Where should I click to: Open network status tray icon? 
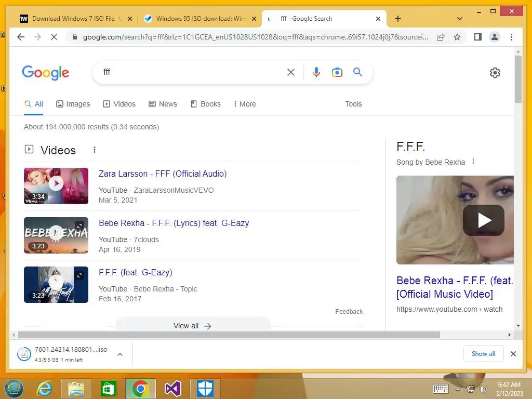point(471,389)
